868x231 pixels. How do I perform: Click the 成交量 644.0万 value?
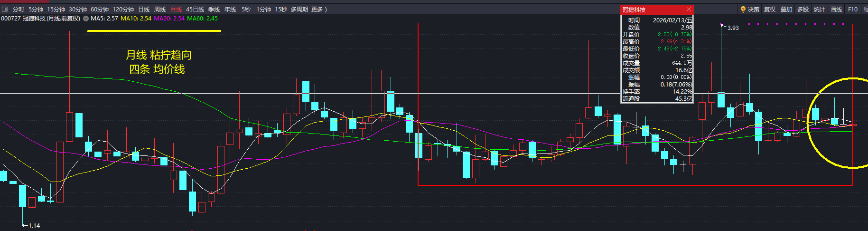tap(682, 63)
